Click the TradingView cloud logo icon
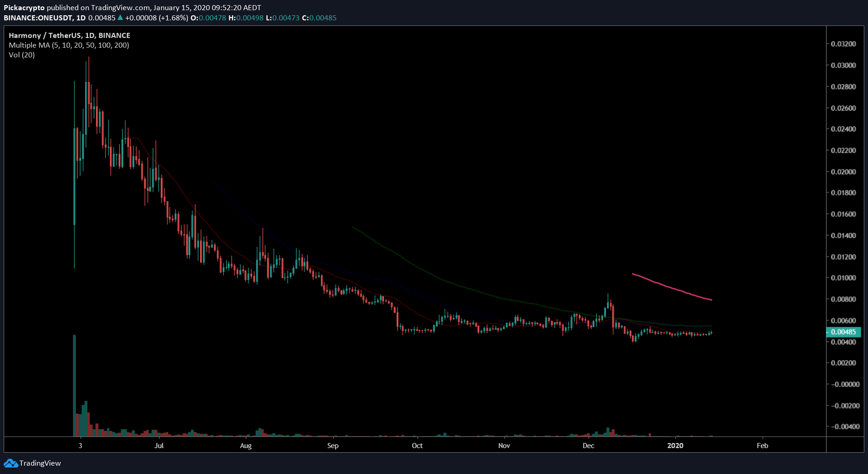The image size is (868, 474). click(x=11, y=463)
